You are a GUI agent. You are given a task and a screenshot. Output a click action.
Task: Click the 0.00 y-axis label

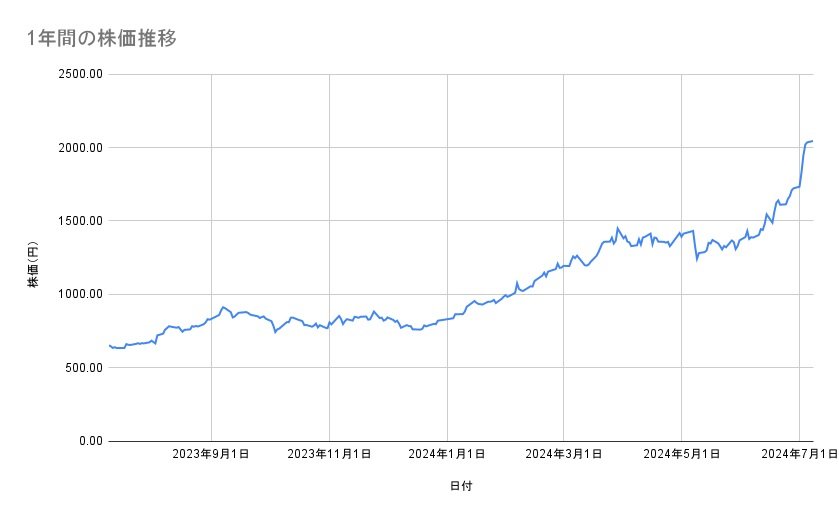(x=87, y=441)
